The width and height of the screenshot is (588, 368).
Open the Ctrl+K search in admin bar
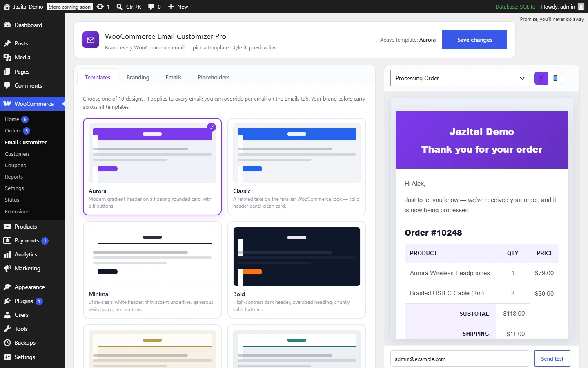pos(129,7)
